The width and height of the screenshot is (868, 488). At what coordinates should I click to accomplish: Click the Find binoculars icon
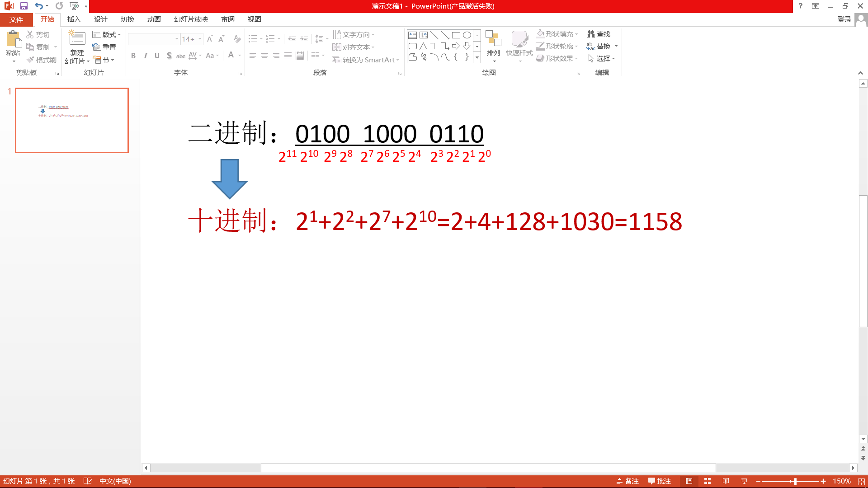[x=591, y=34]
